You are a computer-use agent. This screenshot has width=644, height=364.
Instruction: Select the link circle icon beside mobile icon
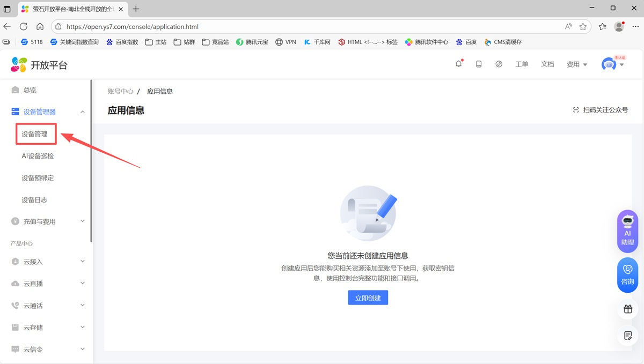499,64
